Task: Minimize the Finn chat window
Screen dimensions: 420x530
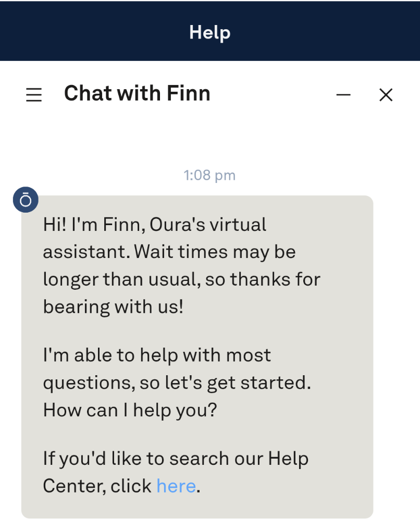Action: tap(343, 95)
